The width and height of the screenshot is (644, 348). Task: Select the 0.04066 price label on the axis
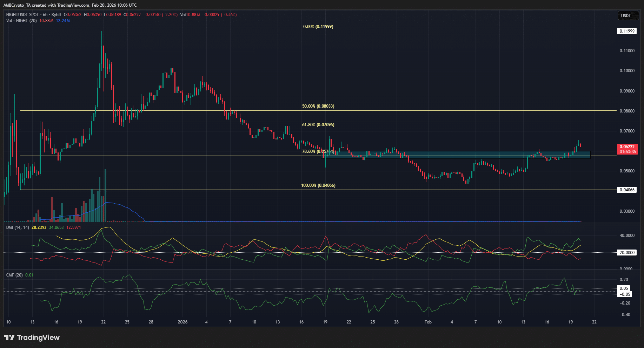pos(626,190)
